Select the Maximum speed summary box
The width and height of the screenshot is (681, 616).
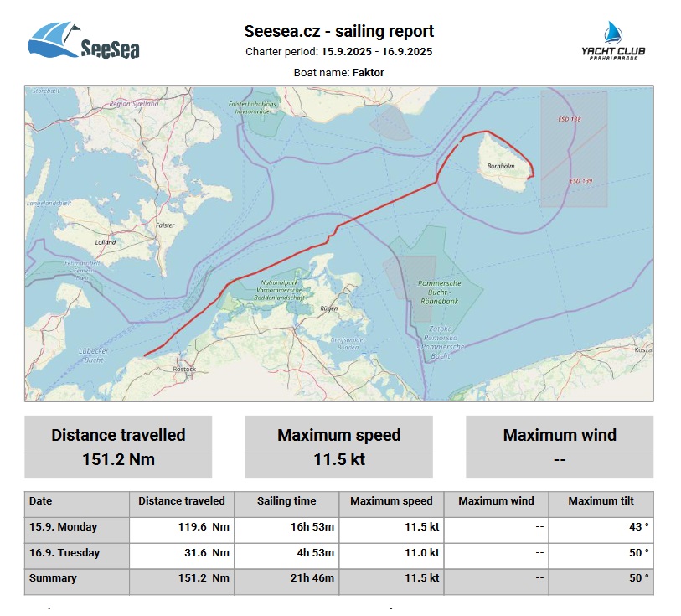pos(338,447)
